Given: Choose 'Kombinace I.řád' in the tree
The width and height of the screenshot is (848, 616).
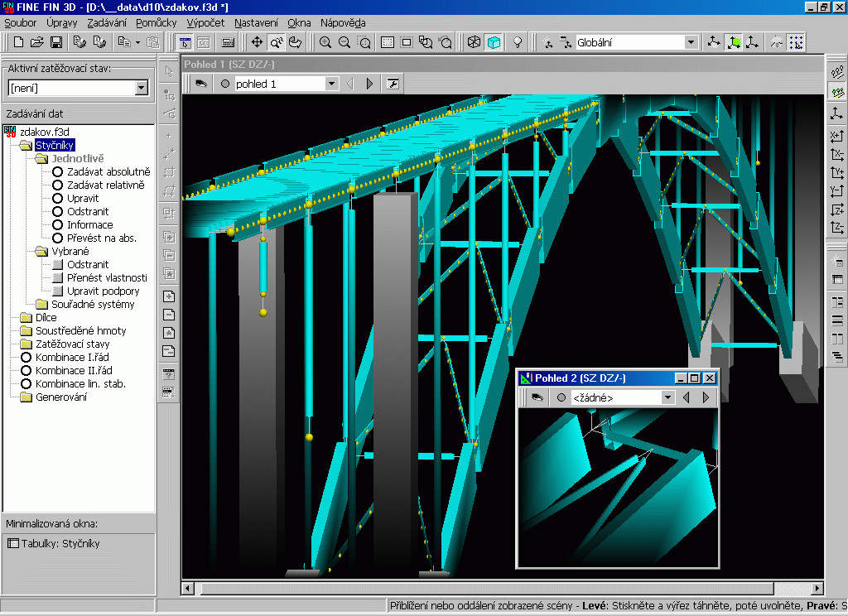Looking at the screenshot, I should 72,358.
